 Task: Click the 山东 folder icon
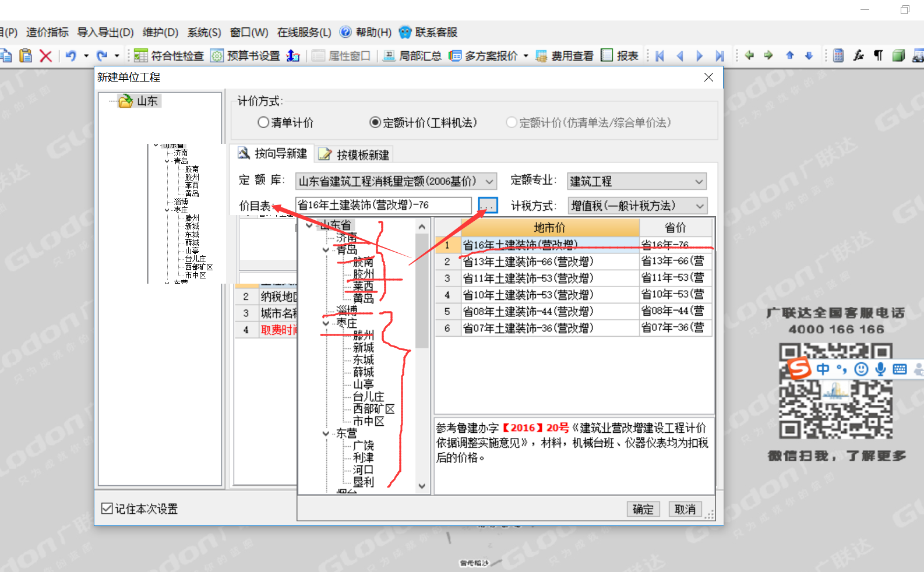[125, 101]
